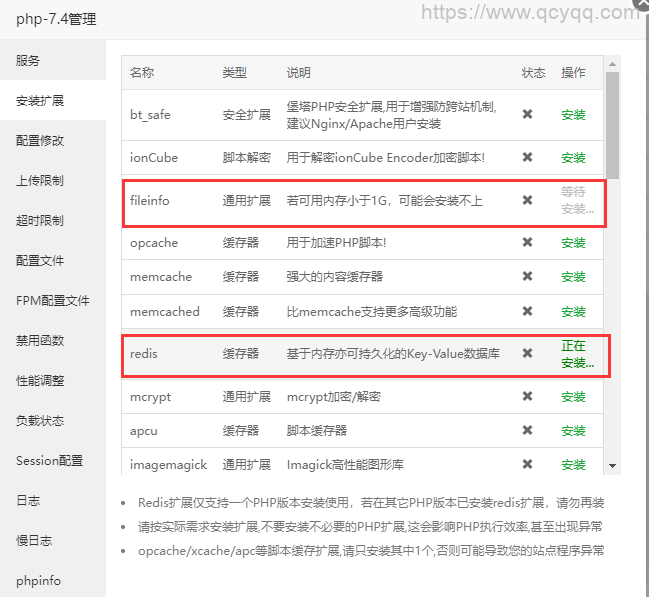This screenshot has height=597, width=649.
Task: Switch to the 配置修改 tab
Action: (40, 140)
